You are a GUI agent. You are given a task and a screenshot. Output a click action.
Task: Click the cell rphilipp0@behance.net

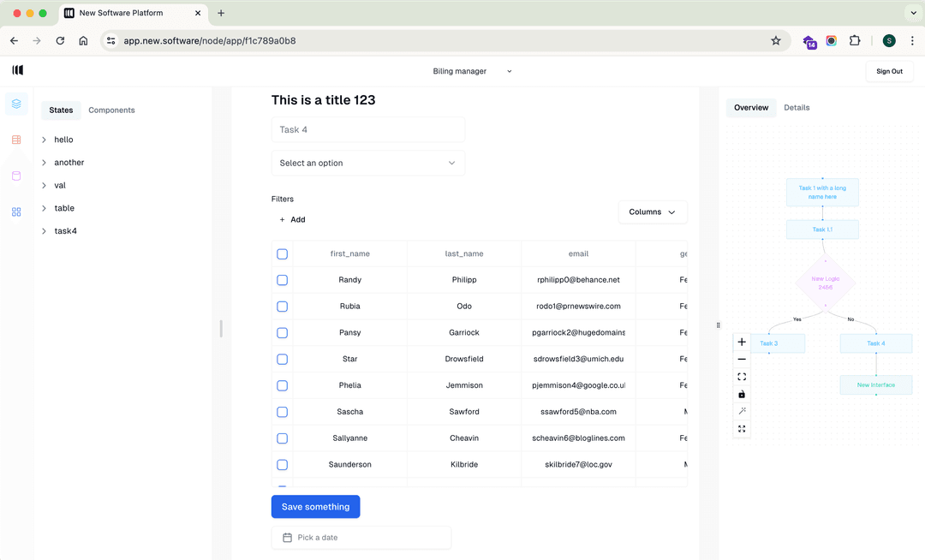(x=578, y=280)
